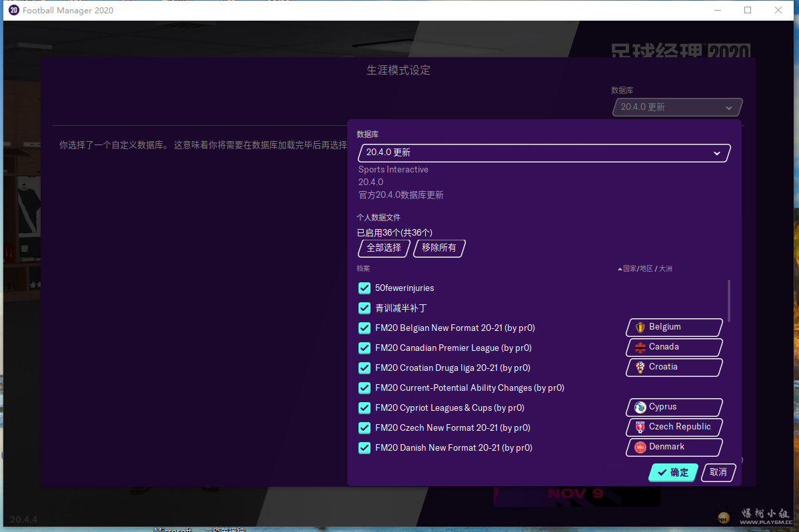
Task: Click the Croatia flag icon
Action: (640, 367)
